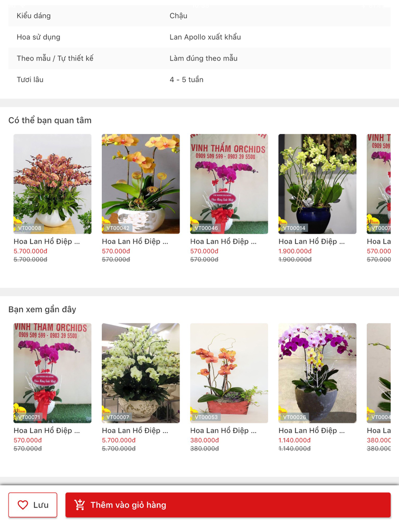The height and width of the screenshot is (532, 399).
Task: Select the 1.900.000đ Hoa Lan Hồ Điệp title
Action: pyautogui.click(x=312, y=241)
